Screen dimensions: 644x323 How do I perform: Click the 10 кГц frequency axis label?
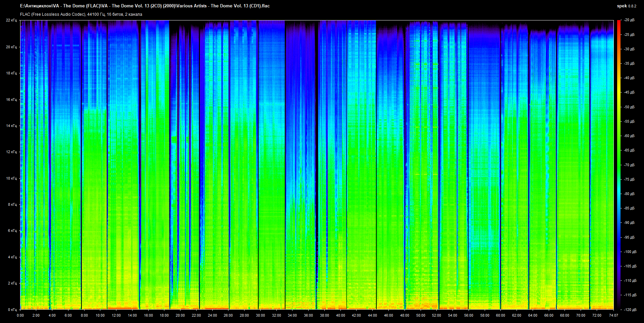(11, 178)
